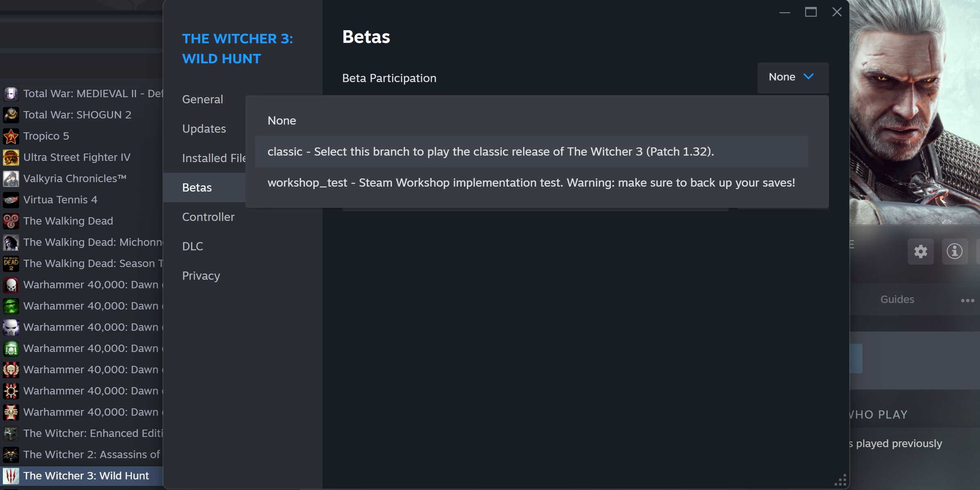This screenshot has width=980, height=490.
Task: Toggle Tropico 5 in game library
Action: click(x=46, y=136)
